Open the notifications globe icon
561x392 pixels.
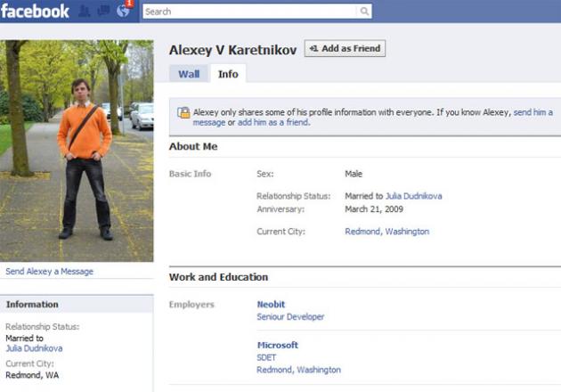(123, 11)
